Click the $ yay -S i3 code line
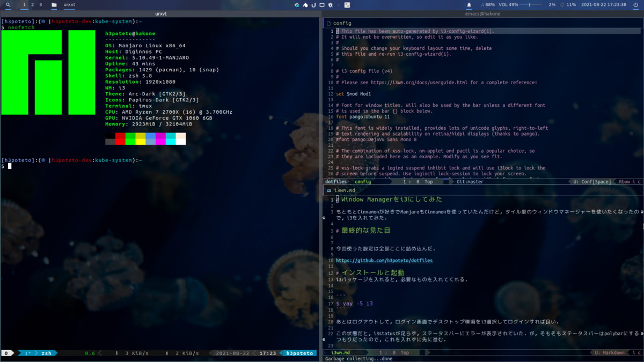The height and width of the screenshot is (362, 644). [x=355, y=304]
